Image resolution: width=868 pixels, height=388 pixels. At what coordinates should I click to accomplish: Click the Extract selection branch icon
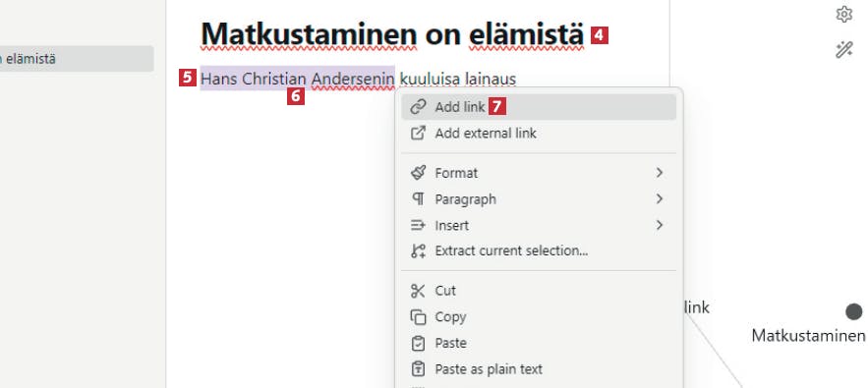[x=418, y=250]
